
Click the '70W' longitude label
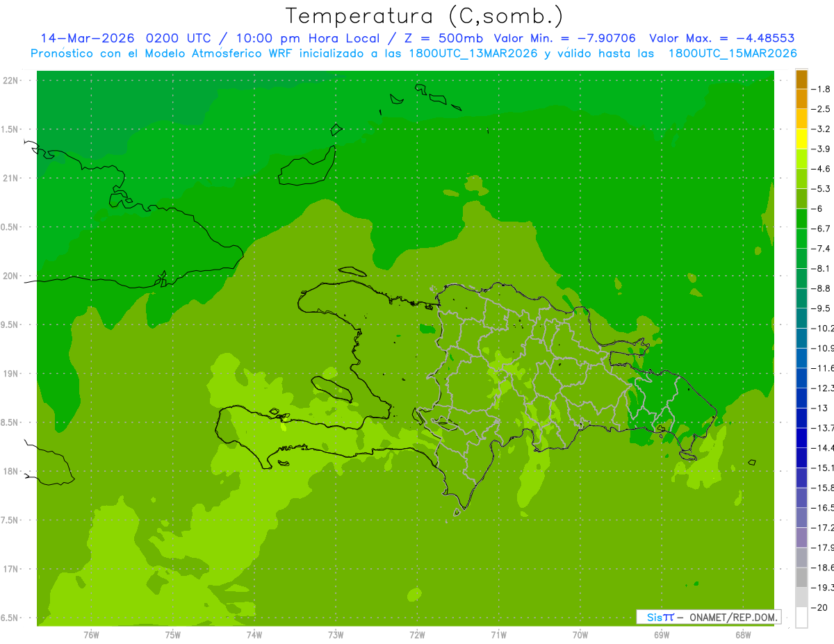click(580, 634)
